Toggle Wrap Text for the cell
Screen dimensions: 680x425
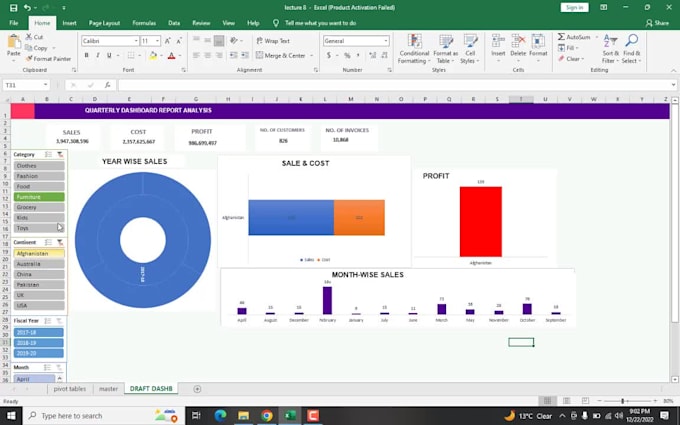(271, 41)
